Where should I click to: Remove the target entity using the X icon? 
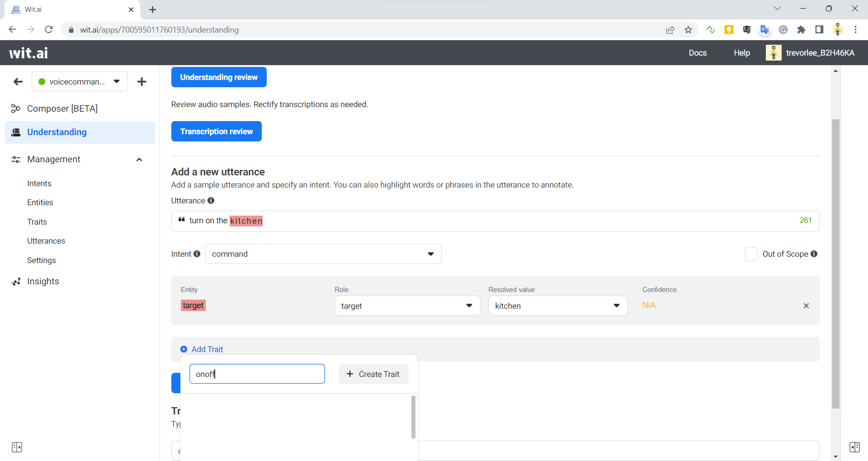[807, 306]
